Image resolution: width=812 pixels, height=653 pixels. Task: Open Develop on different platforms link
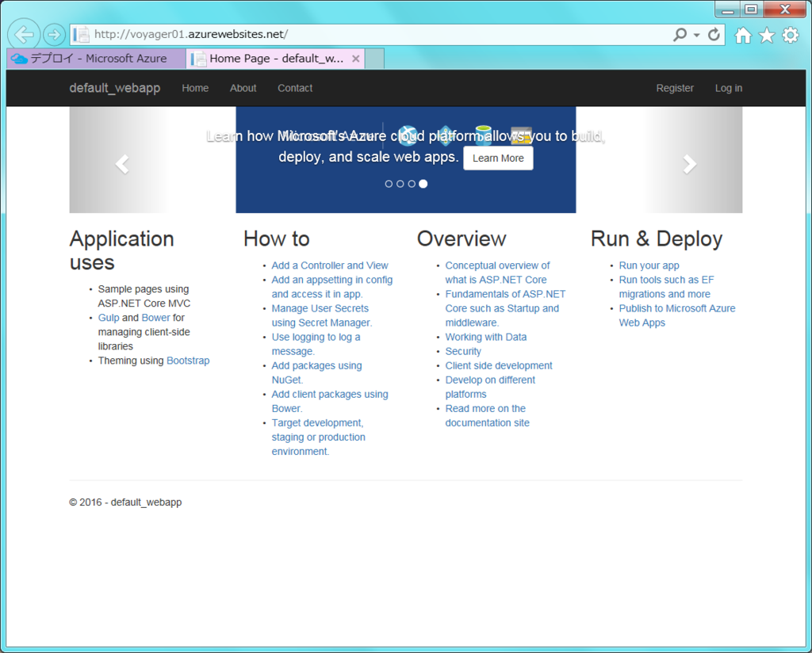coord(490,387)
